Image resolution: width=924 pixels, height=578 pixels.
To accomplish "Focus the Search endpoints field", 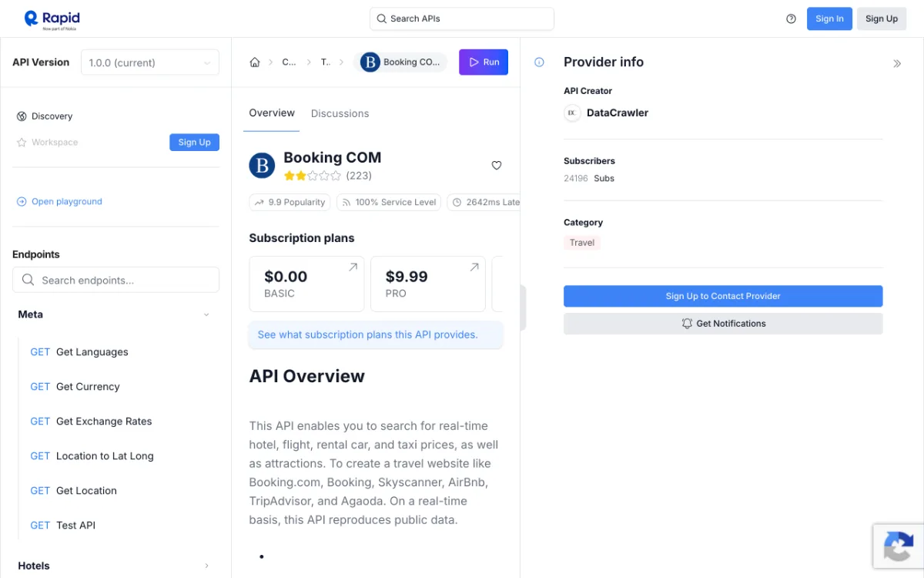I will pos(115,281).
